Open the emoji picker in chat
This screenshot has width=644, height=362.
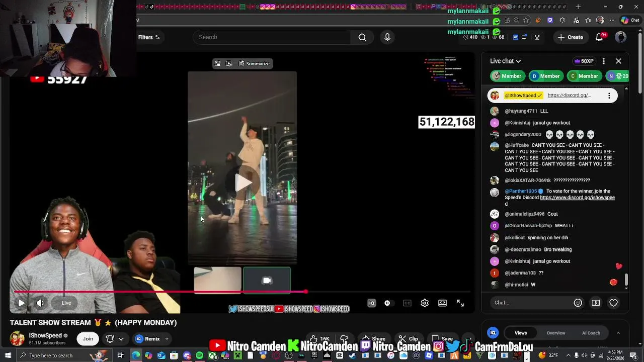(x=578, y=303)
